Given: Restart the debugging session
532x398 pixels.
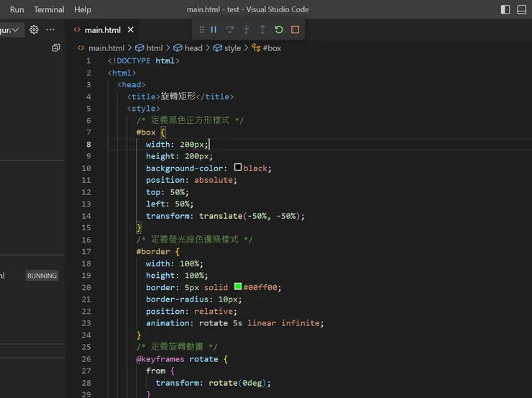Looking at the screenshot, I should [x=279, y=30].
